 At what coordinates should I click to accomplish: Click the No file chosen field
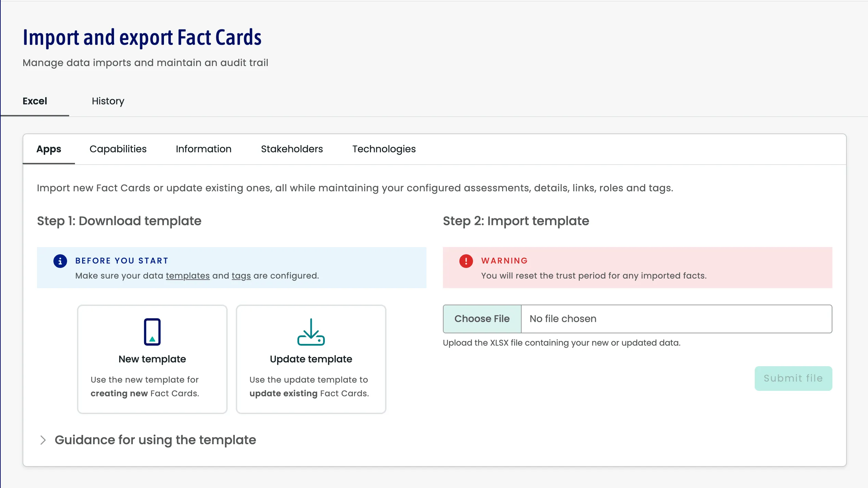[x=562, y=319]
